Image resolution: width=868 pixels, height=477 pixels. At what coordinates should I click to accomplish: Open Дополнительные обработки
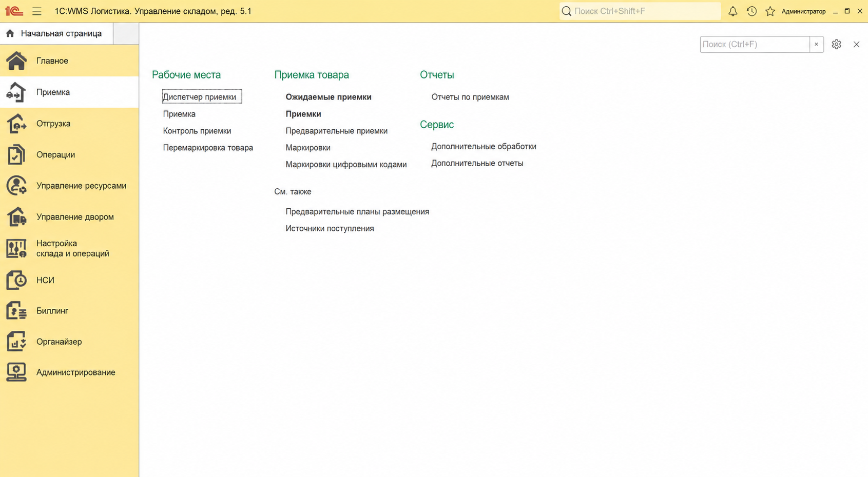click(484, 147)
